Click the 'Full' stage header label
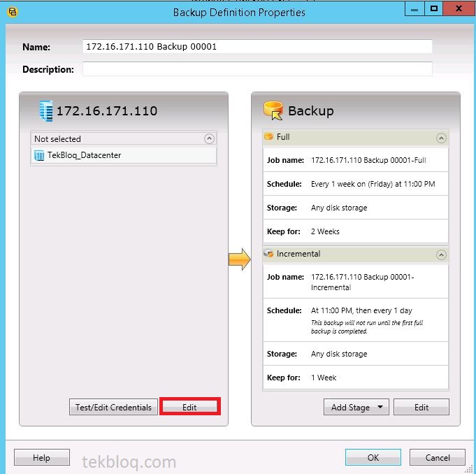 click(283, 137)
